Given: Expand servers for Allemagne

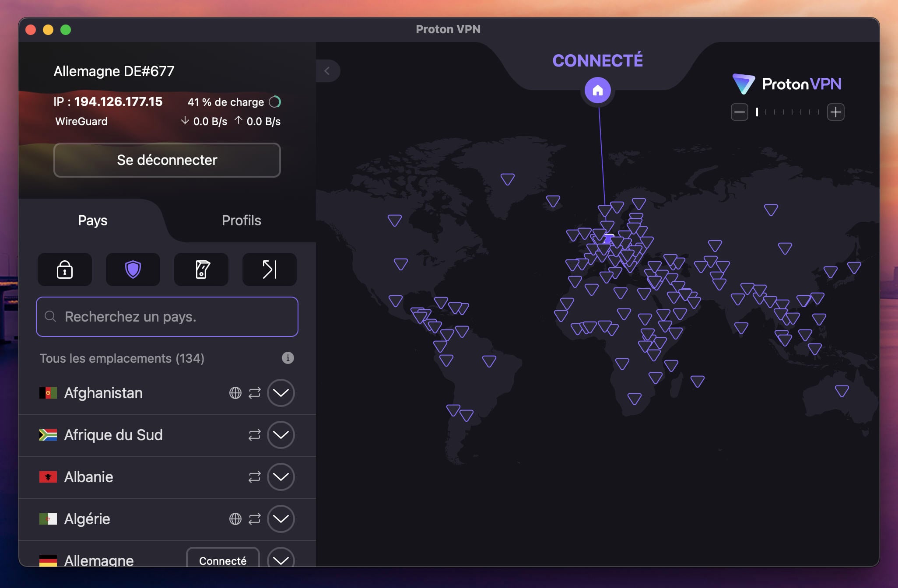Looking at the screenshot, I should coord(281,559).
